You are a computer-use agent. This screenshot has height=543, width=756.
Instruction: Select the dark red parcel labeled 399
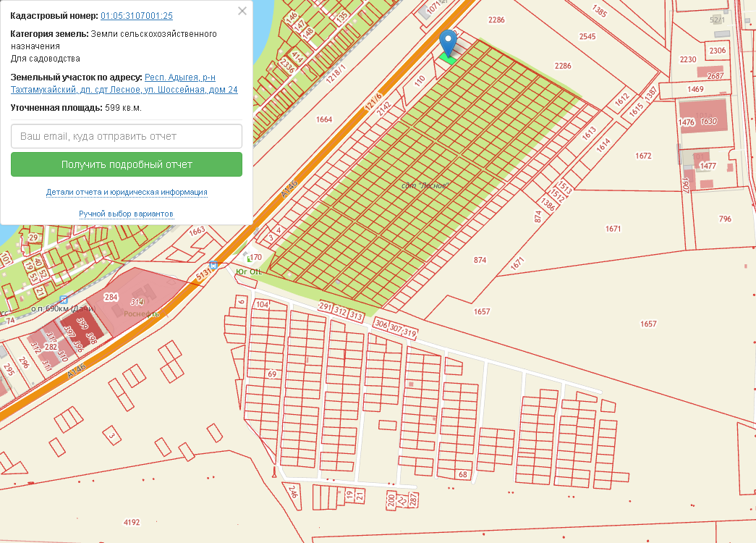pos(82,324)
